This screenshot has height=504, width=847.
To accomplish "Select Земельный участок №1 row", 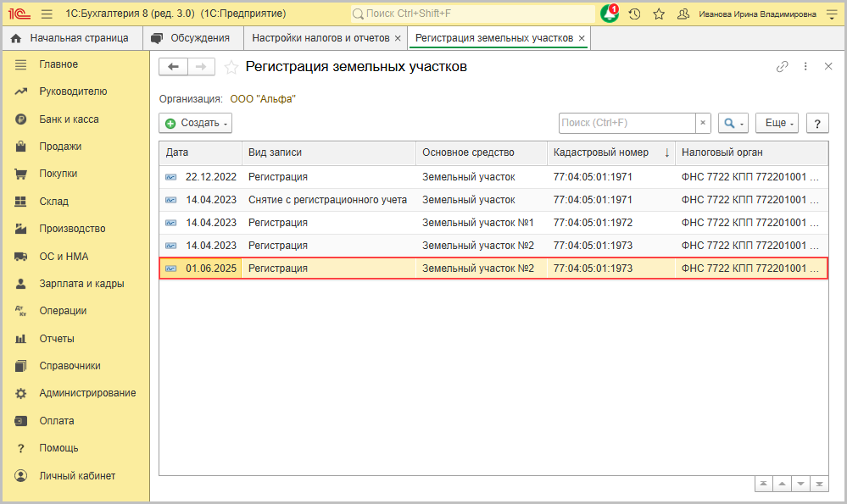I will click(x=493, y=223).
